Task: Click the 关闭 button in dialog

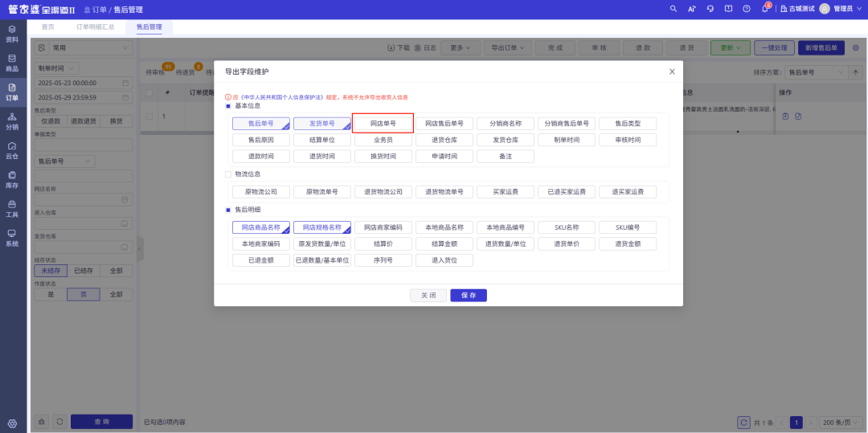Action: pos(428,296)
